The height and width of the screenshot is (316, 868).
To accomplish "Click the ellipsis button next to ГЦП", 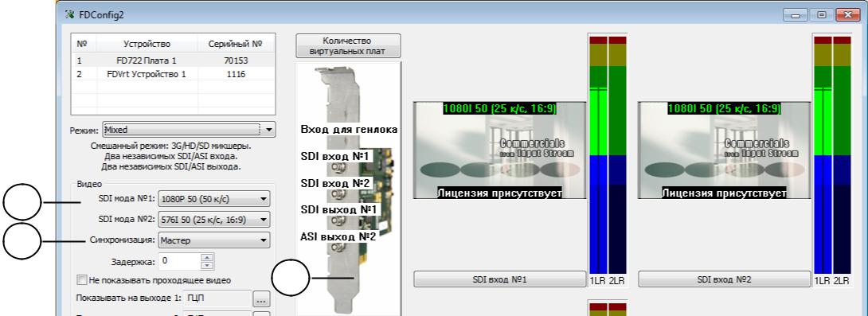I will coord(261,299).
